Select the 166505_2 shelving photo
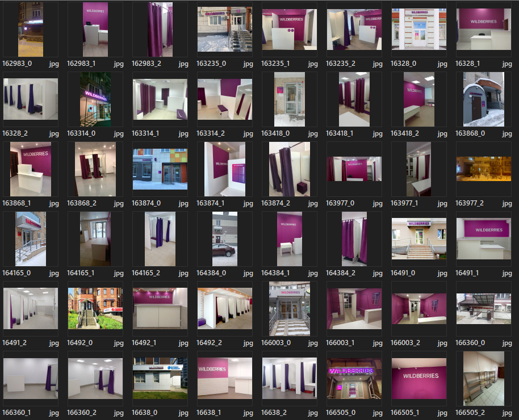The height and width of the screenshot is (420, 519). point(484,379)
